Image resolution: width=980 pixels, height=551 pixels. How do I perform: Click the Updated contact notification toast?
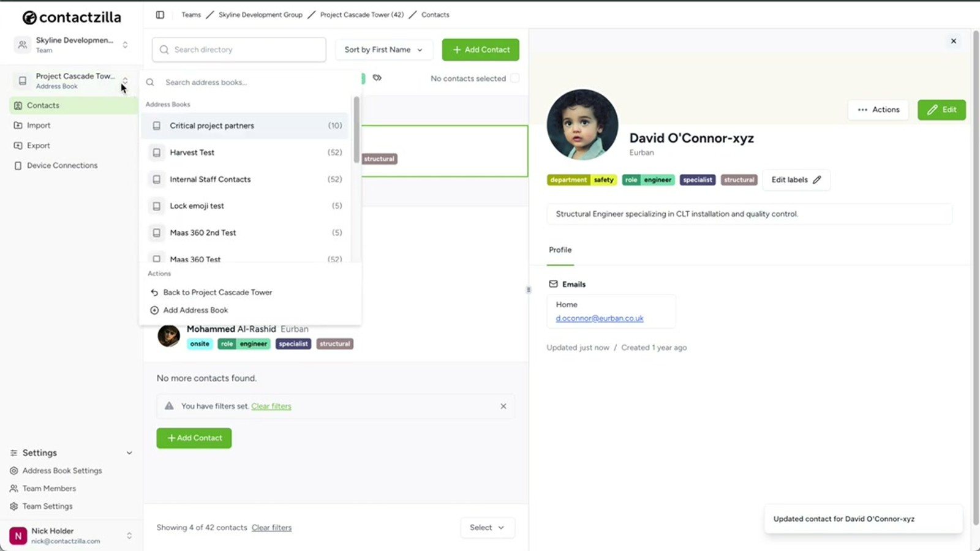(x=864, y=519)
